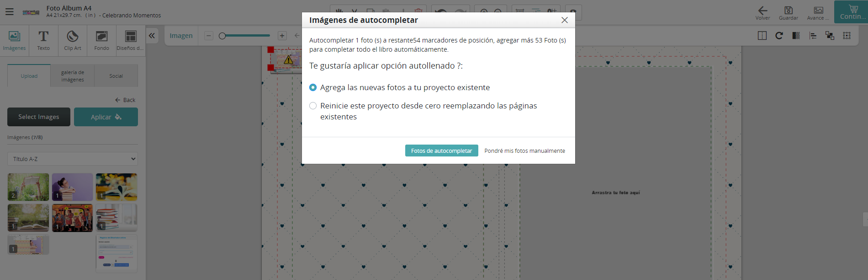The image size is (868, 280).
Task: Click the warning icon on canvas image
Action: pos(288,59)
